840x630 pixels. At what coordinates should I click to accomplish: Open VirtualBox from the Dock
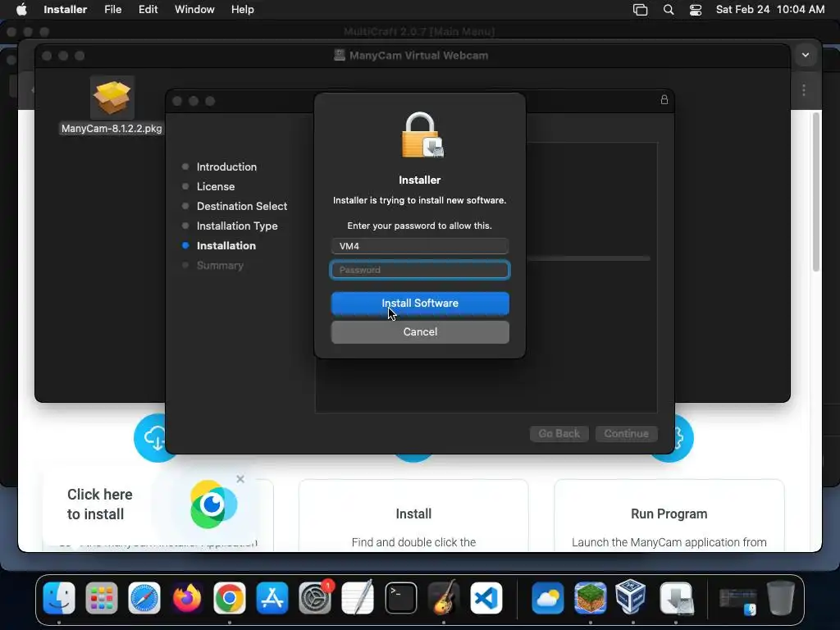click(x=631, y=598)
